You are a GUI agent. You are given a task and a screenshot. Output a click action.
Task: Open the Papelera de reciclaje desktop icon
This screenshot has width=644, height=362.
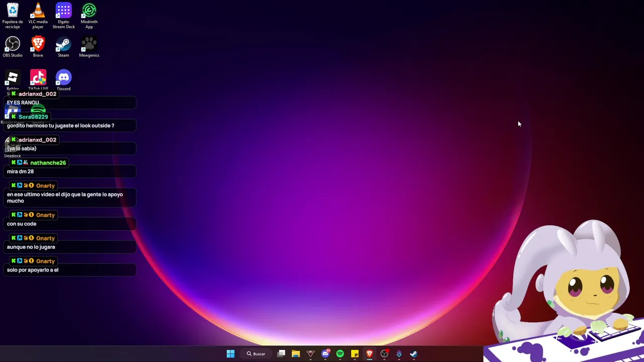[13, 16]
